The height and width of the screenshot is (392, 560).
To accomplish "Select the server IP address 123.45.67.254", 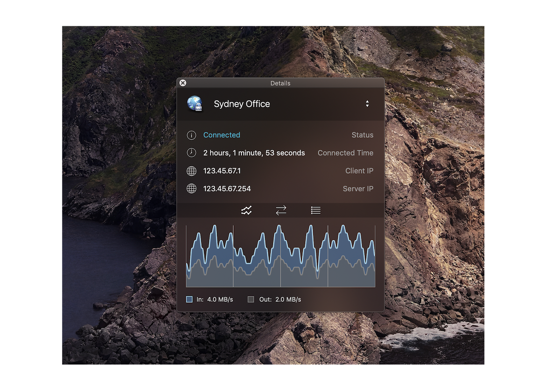I will coord(227,189).
